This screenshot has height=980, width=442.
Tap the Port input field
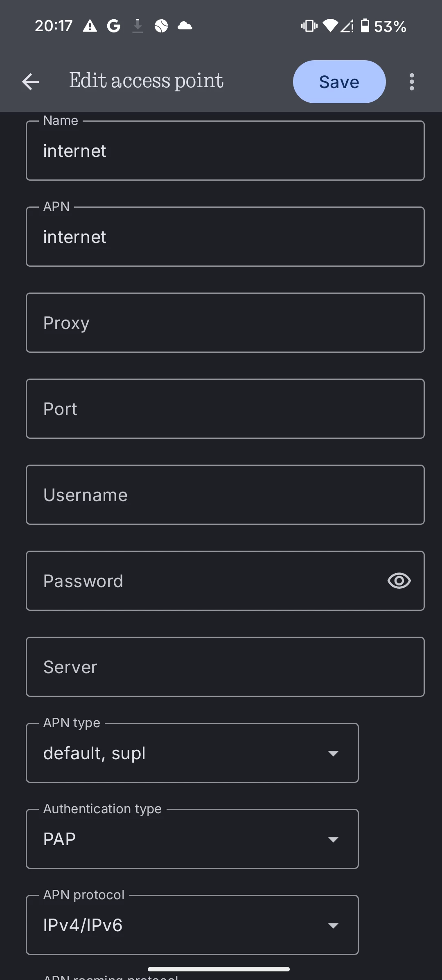point(225,409)
